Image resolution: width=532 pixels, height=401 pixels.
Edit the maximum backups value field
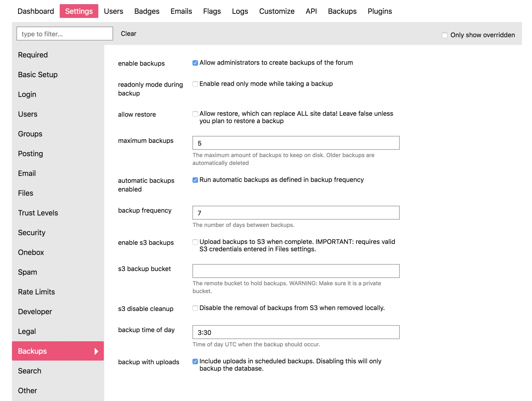point(296,143)
